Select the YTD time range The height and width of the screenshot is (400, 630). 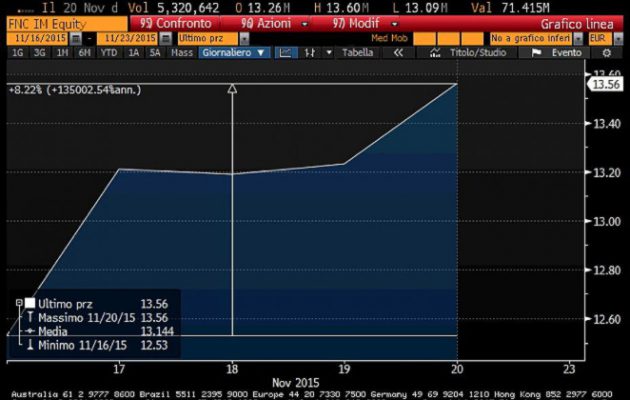(x=111, y=52)
